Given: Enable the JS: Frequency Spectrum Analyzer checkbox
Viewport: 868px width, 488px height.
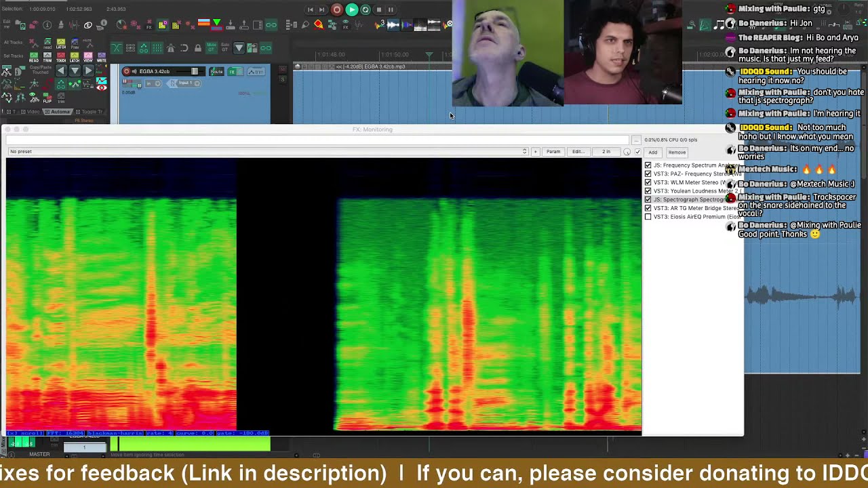Looking at the screenshot, I should [648, 165].
